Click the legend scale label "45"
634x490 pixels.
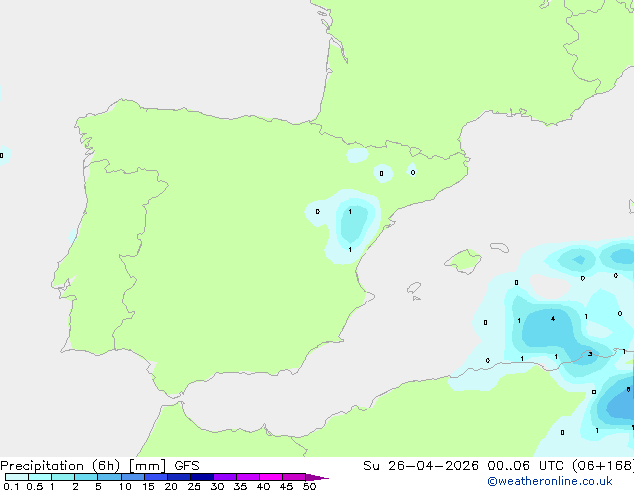click(x=286, y=486)
